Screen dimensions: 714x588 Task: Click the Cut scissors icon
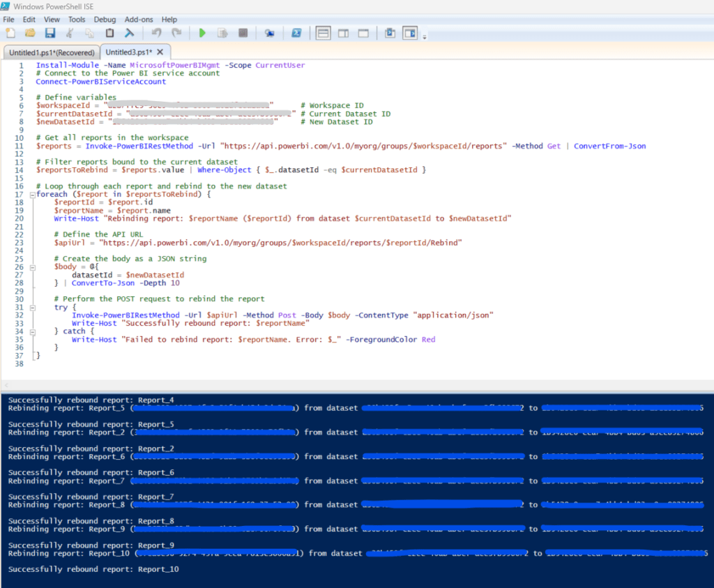(70, 33)
